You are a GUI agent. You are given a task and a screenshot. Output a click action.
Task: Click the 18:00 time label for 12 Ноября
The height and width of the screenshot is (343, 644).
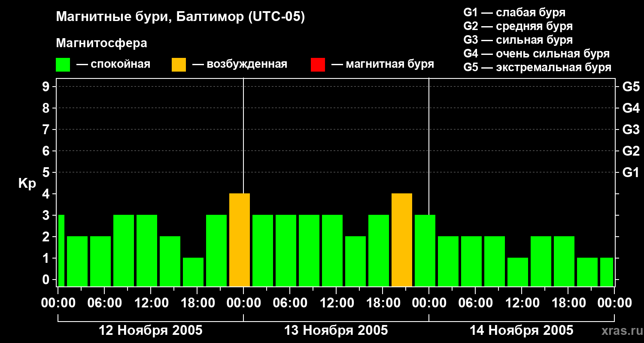197,303
